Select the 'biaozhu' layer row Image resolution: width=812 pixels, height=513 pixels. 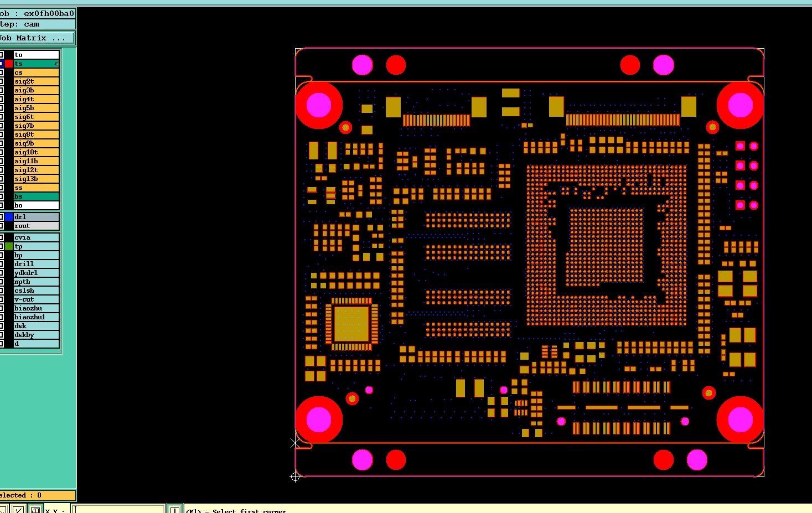[x=37, y=308]
